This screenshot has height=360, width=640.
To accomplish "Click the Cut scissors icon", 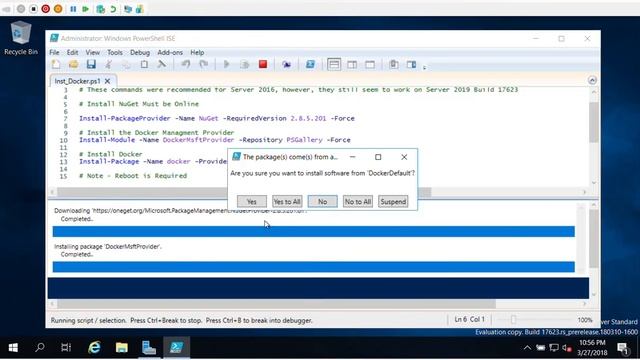I will [x=109, y=64].
